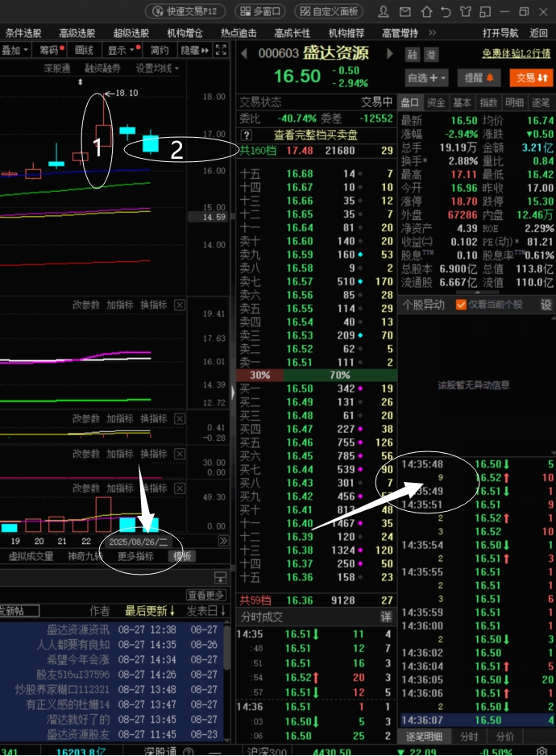Viewport: 556px width, 756px height.
Task: Go to previous stock with left triangle
Action: pos(244,53)
